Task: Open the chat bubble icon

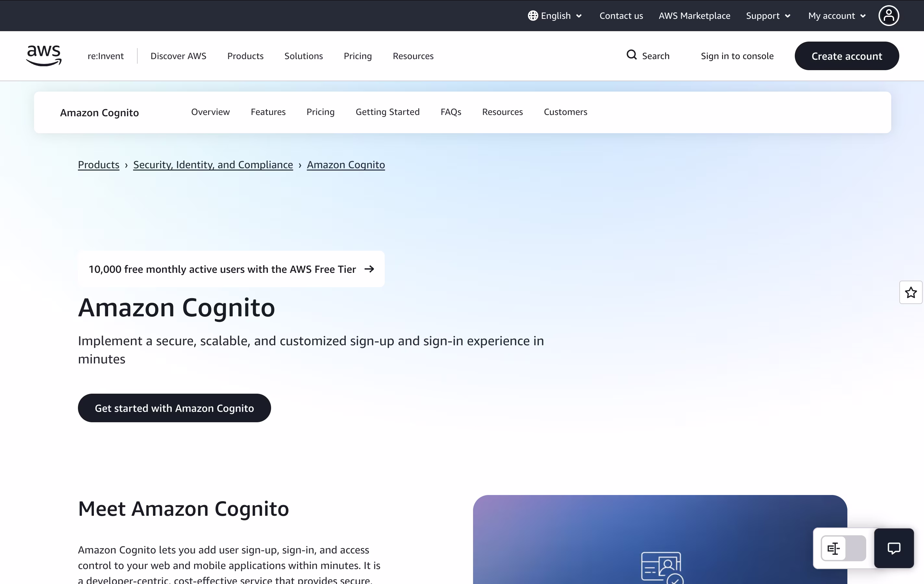Action: point(894,548)
